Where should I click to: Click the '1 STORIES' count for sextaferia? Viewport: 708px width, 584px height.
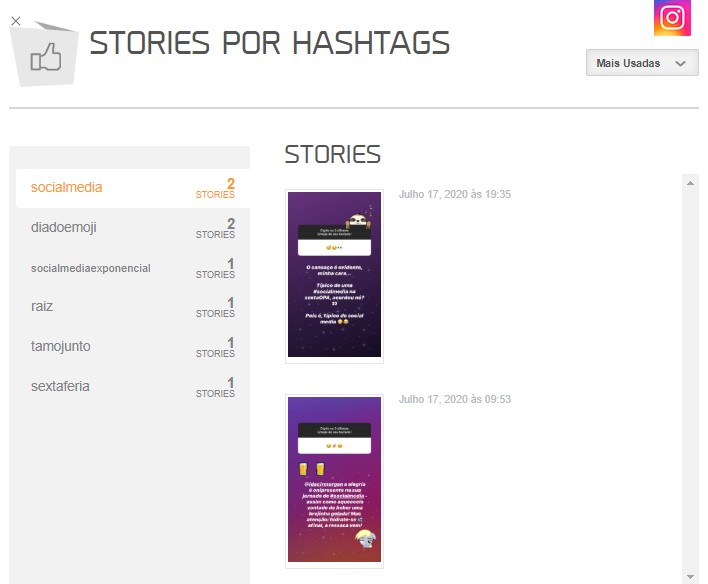click(215, 387)
